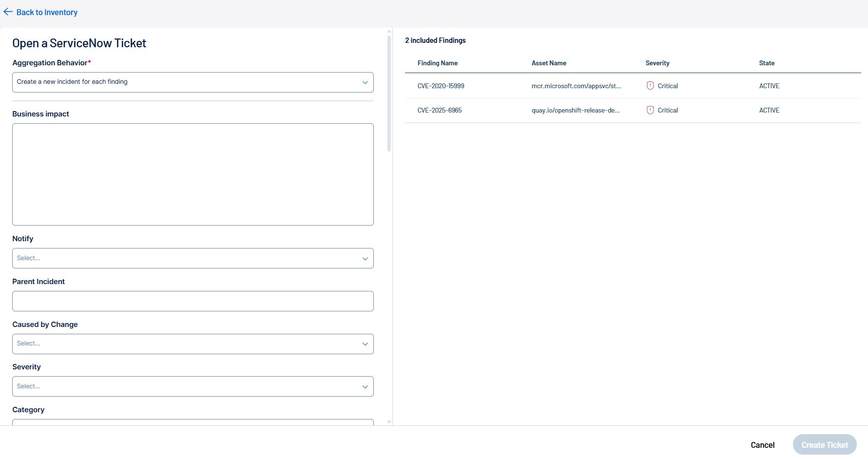Viewport: 868px width, 459px height.
Task: Click critical shield icon for CVE-2025-6965
Action: 650,110
